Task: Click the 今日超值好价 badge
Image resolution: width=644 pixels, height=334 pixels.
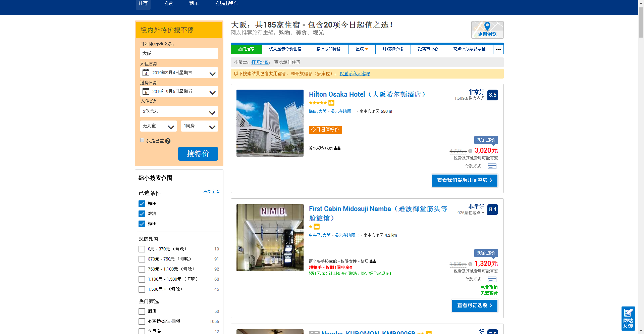Action: tap(325, 130)
